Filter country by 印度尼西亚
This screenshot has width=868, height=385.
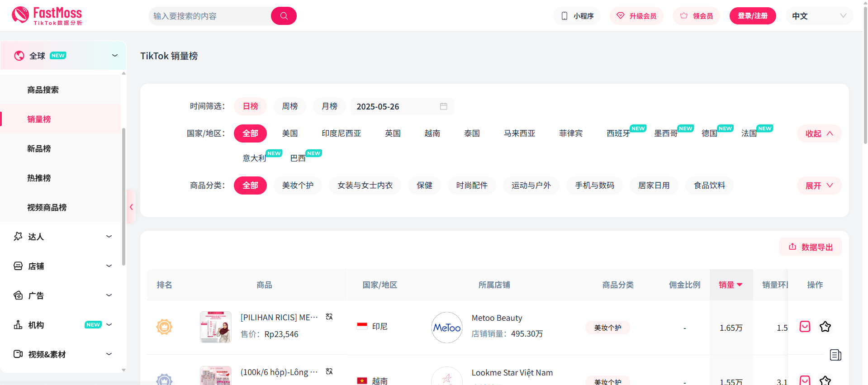click(342, 133)
